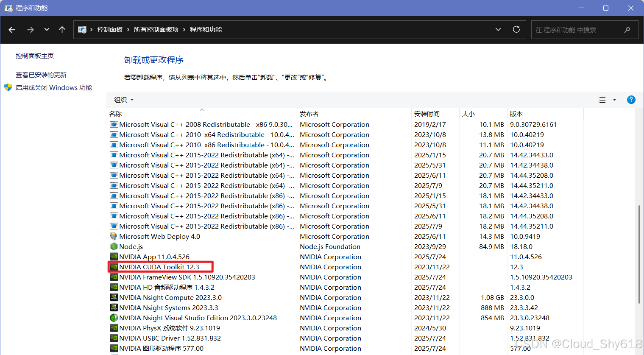Sort by the 名称 column header

pos(202,114)
